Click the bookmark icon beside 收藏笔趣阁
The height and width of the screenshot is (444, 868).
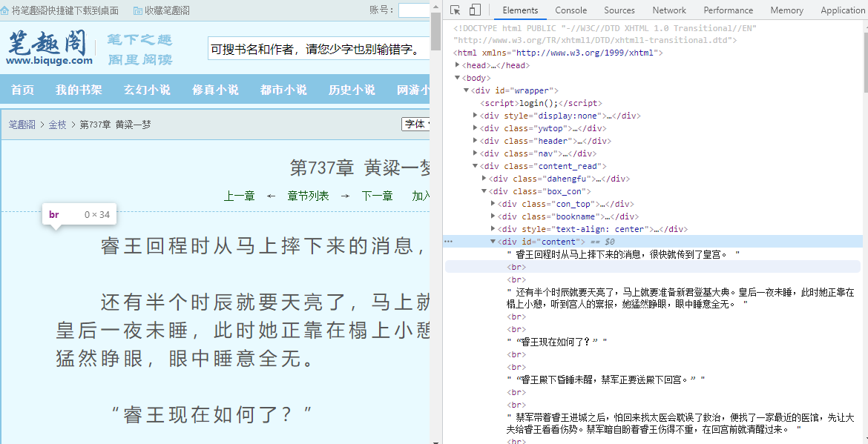coord(138,10)
